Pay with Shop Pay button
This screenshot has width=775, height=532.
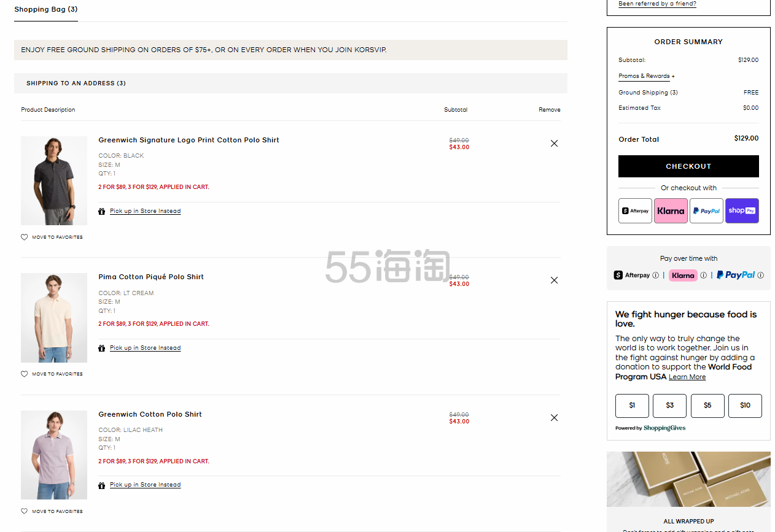pos(742,210)
